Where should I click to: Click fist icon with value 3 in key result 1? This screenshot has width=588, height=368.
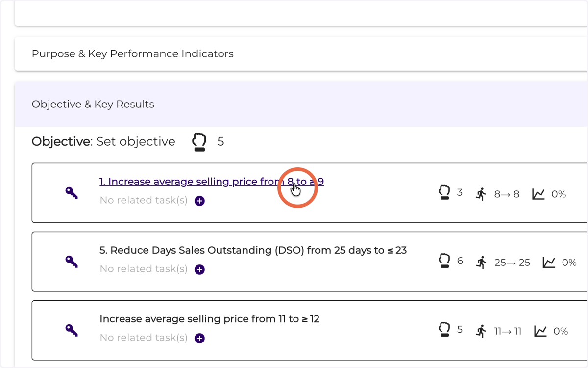(x=444, y=192)
